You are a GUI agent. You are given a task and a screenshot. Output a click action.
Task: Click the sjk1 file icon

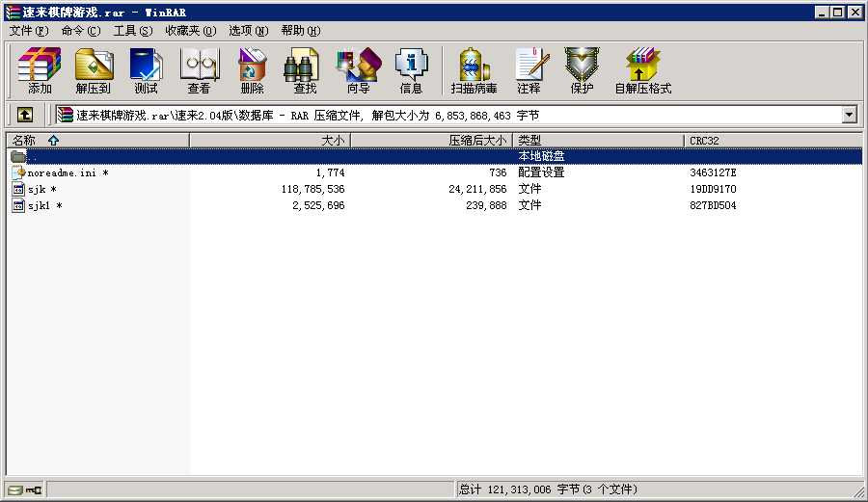pos(18,205)
